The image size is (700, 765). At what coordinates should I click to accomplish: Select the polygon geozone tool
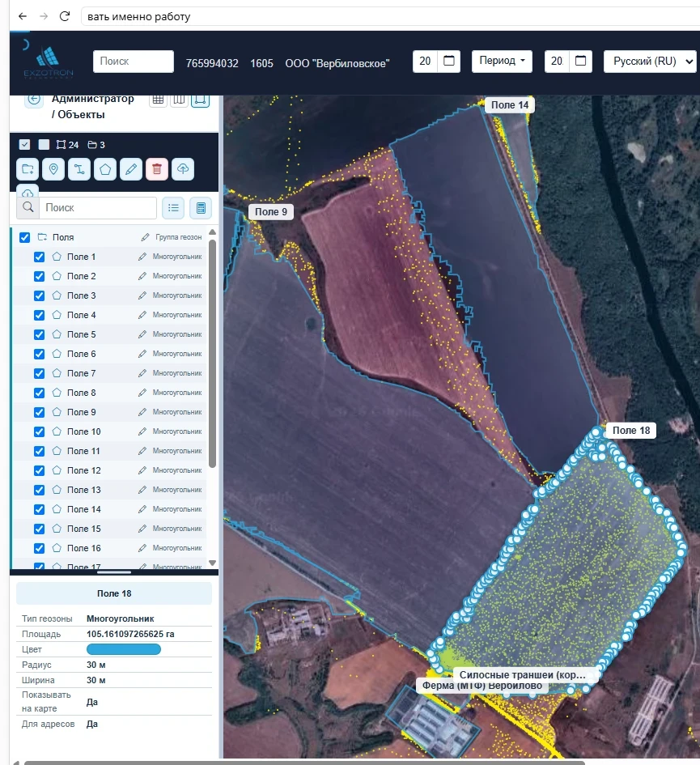click(x=105, y=169)
